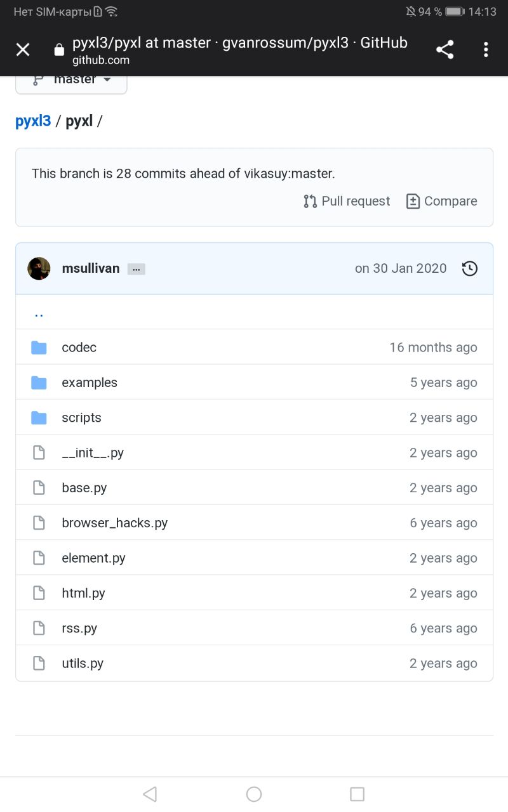Tap the folder icon beside codec
508x812 pixels.
[39, 348]
